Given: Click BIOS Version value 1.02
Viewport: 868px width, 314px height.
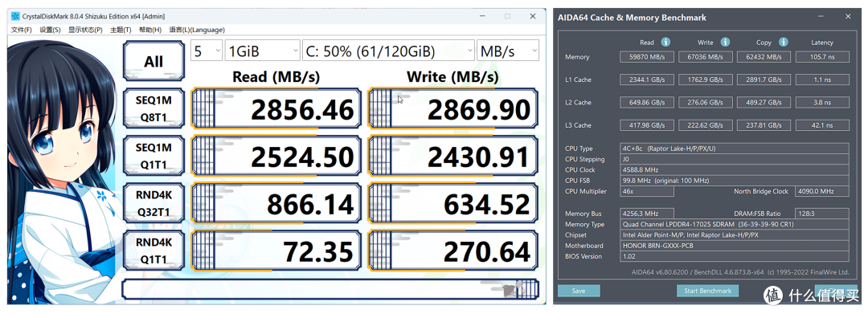Looking at the screenshot, I should click(735, 256).
